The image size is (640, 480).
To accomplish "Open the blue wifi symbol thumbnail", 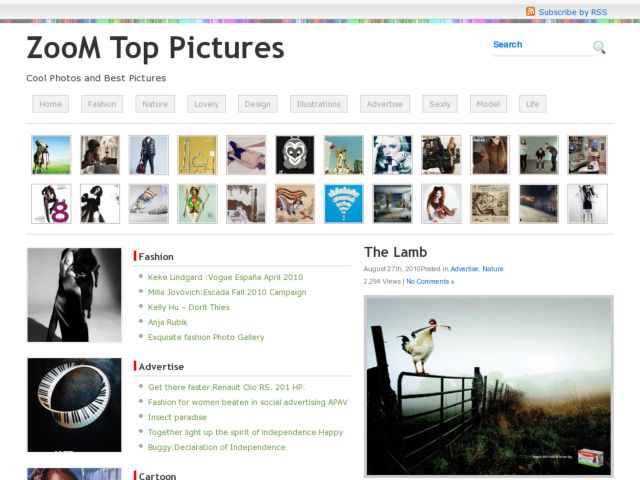I will (x=344, y=204).
